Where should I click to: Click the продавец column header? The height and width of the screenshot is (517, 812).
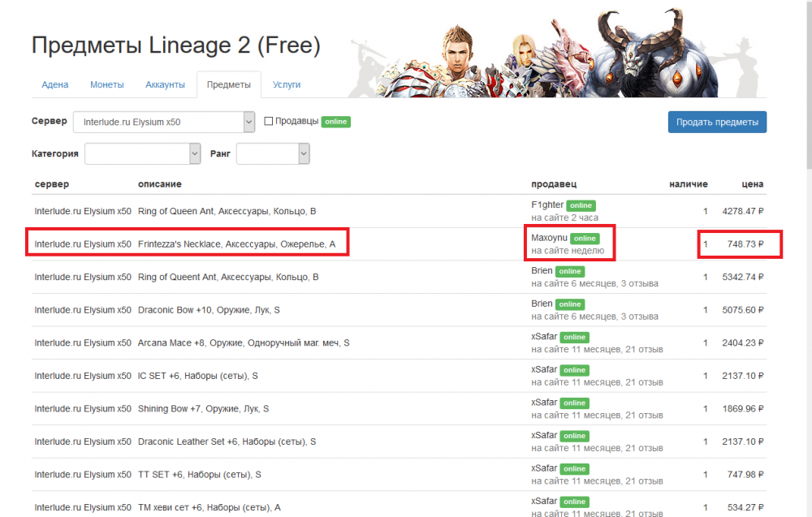coord(554,184)
